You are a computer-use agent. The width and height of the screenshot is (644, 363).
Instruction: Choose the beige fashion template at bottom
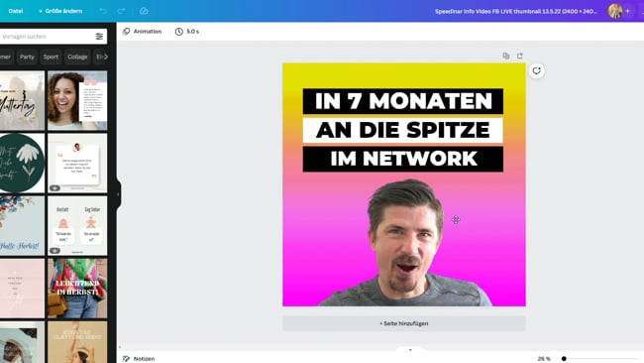click(77, 342)
